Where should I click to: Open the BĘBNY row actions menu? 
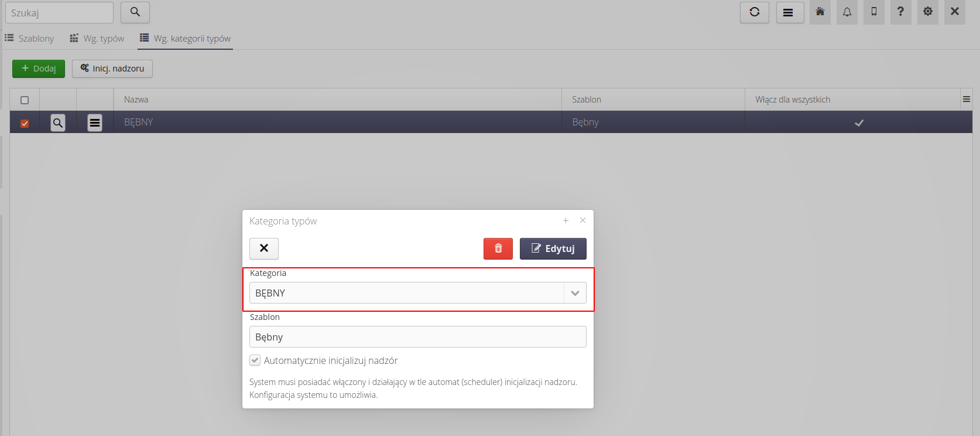pos(95,122)
